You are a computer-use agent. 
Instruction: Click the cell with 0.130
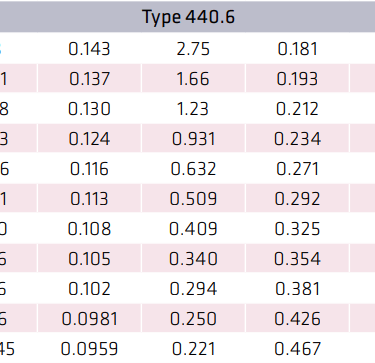[x=89, y=109]
